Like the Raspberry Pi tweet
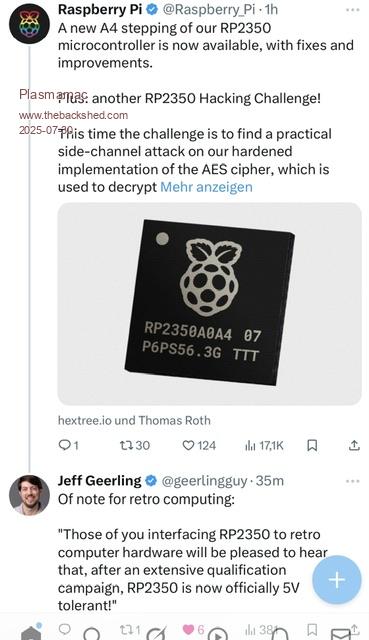The image size is (369, 640). (x=199, y=445)
